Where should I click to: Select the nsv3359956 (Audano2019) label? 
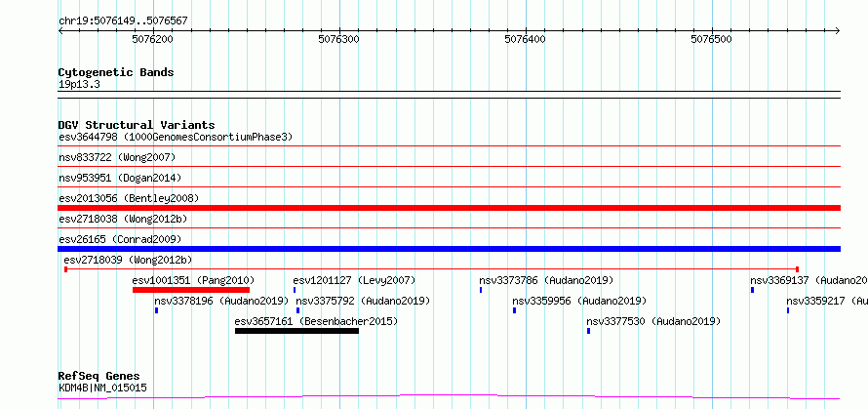(x=579, y=301)
